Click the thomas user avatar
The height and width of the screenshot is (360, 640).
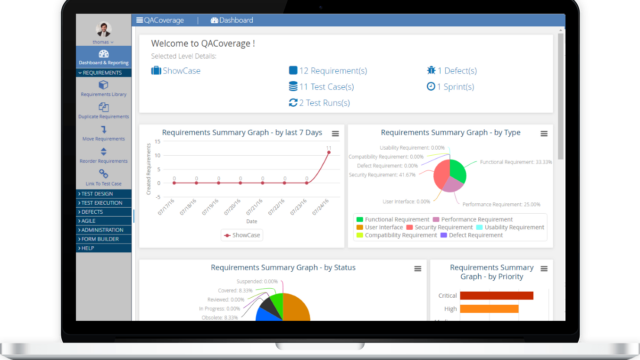(104, 29)
